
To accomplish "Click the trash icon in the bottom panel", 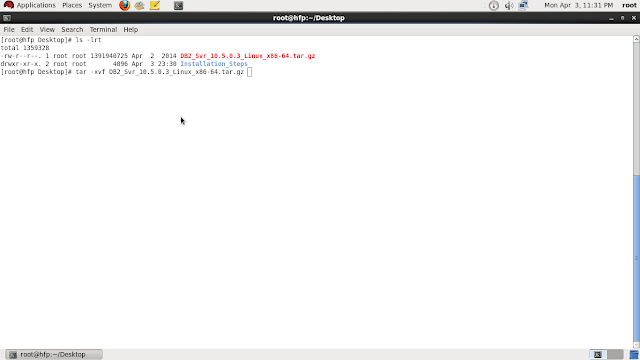I will tap(634, 355).
